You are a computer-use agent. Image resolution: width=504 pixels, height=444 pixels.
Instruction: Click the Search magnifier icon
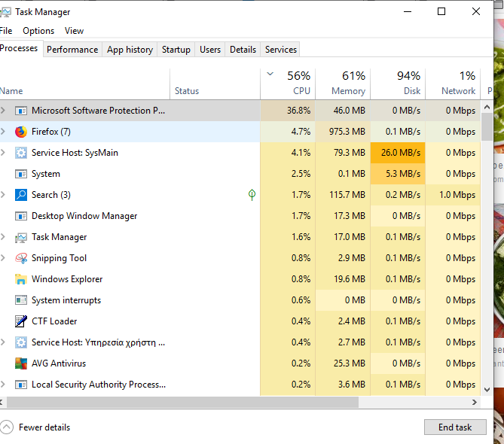point(21,195)
